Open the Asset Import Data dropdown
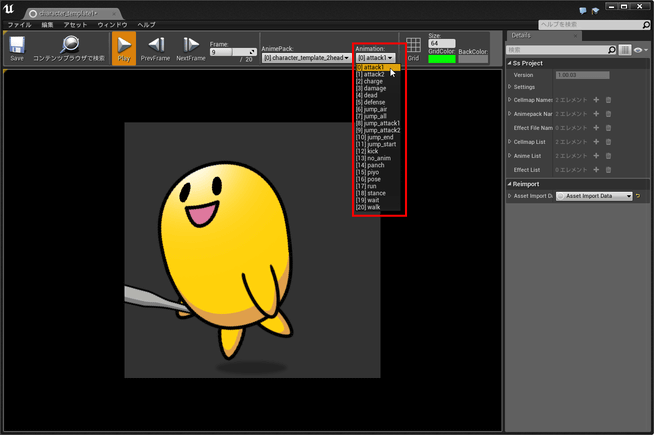The width and height of the screenshot is (654, 435). pyautogui.click(x=594, y=196)
